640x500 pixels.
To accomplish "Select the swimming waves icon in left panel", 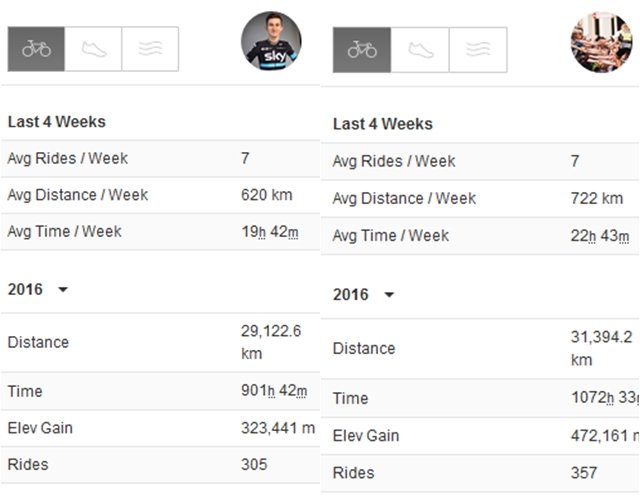I will coord(150,49).
